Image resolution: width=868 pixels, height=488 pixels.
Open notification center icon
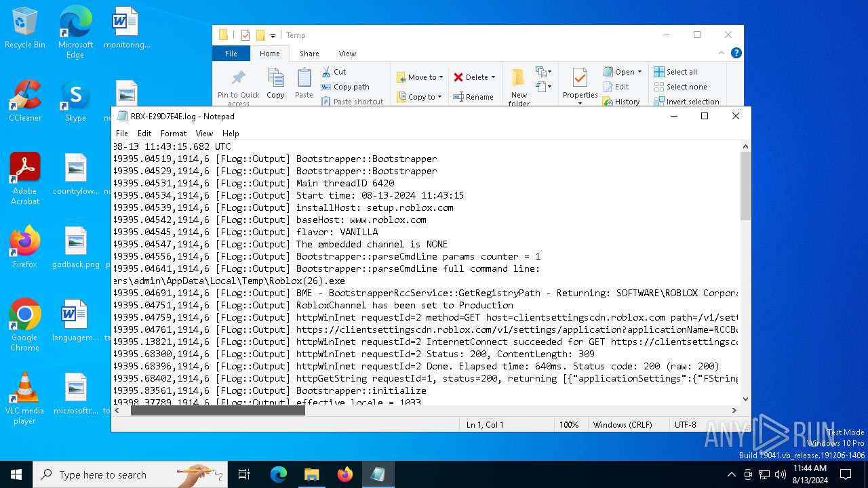point(846,474)
